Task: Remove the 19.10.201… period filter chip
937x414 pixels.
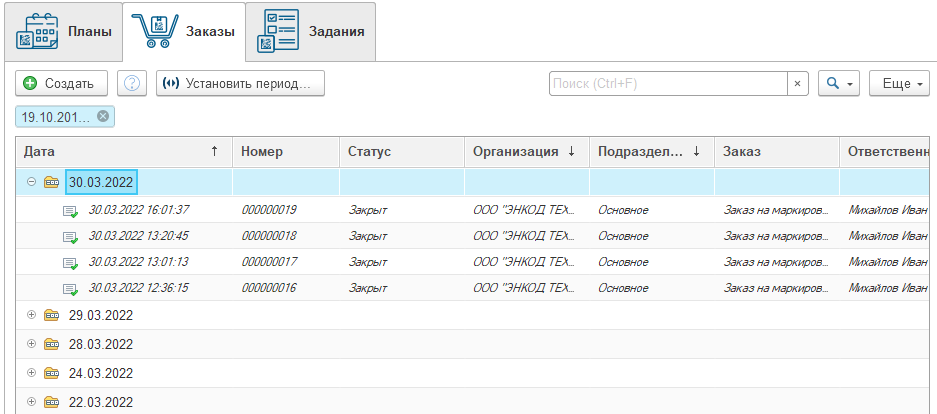Action: [x=102, y=117]
